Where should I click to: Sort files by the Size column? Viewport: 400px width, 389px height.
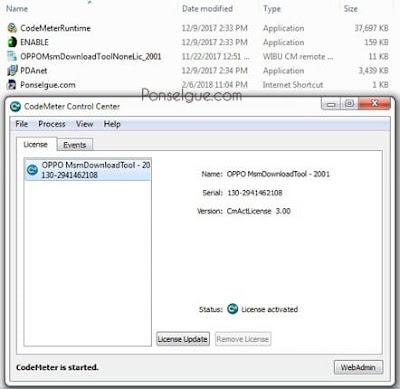pos(351,9)
